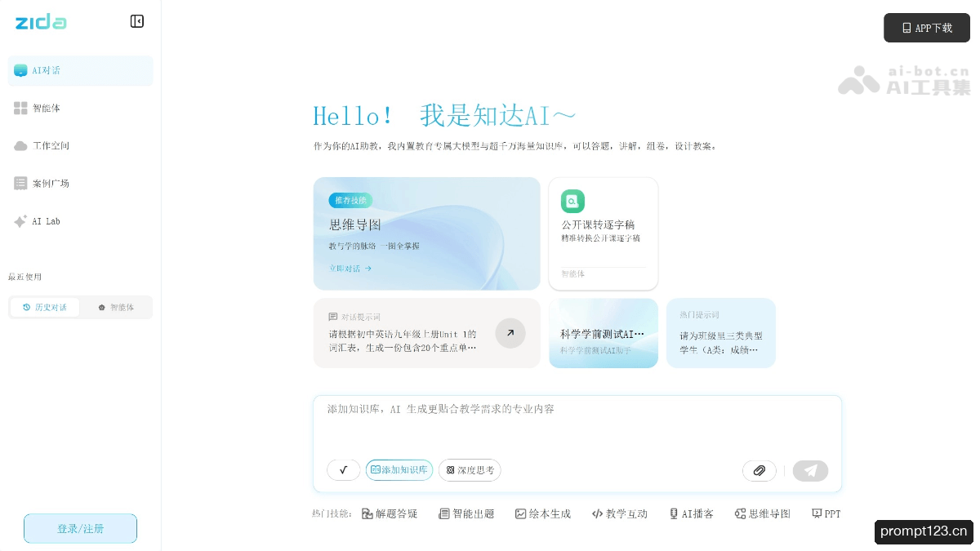Open AI对话 in the sidebar
980x551 pixels.
80,70
